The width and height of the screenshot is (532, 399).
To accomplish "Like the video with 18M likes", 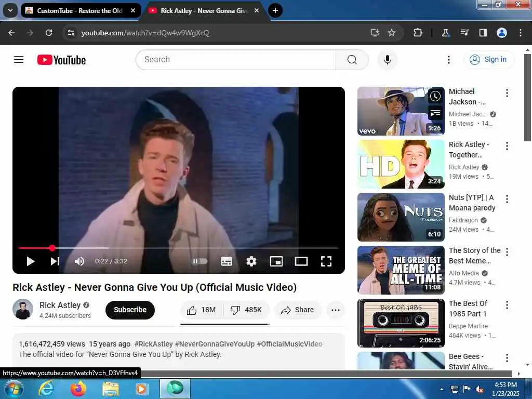I will [x=202, y=310].
